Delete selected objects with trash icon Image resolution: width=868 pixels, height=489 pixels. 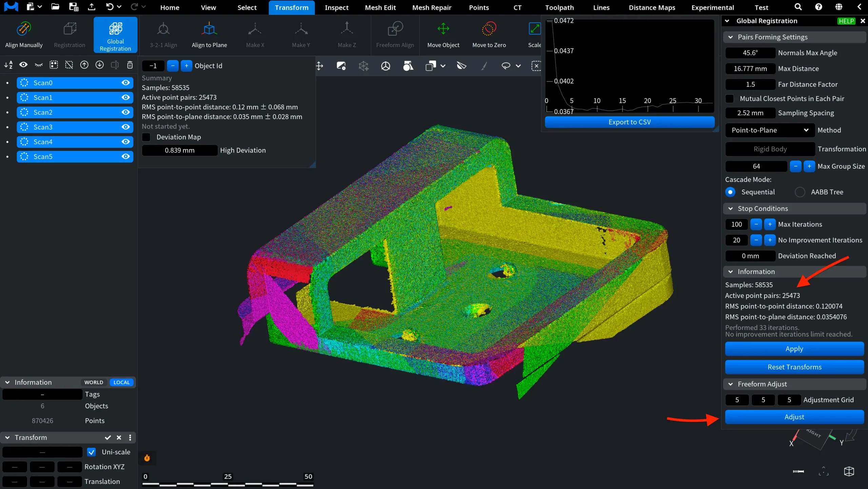click(x=130, y=65)
